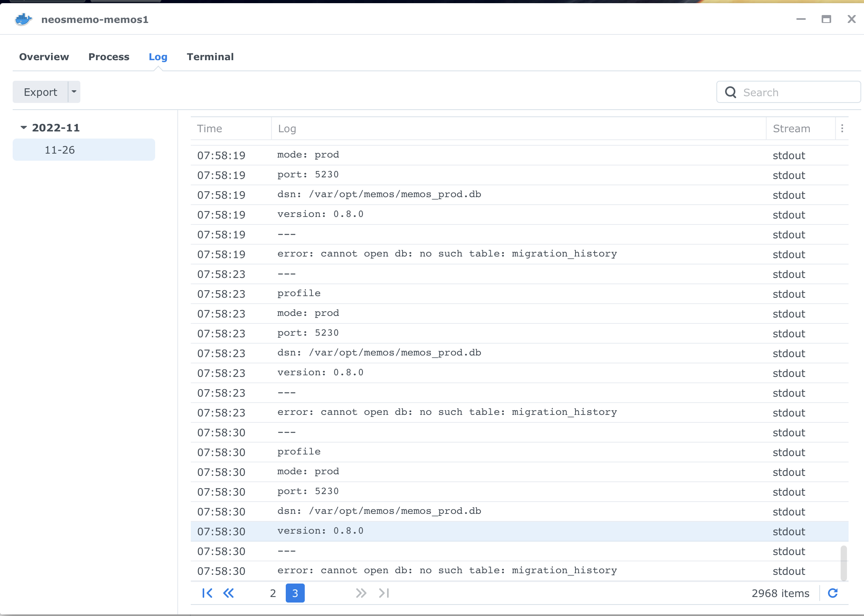Screen dimensions: 864x616
Task: Maximize the neosmemo-memos1 window
Action: [826, 19]
